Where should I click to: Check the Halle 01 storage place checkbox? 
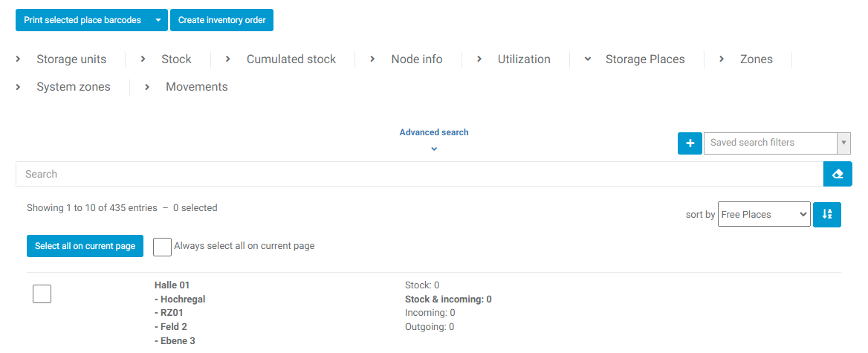(x=42, y=294)
